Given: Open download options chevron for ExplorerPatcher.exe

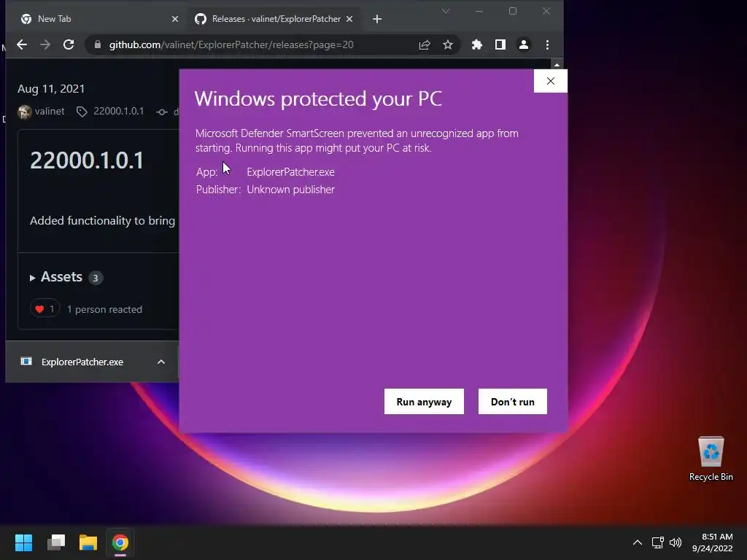Looking at the screenshot, I should pos(161,362).
